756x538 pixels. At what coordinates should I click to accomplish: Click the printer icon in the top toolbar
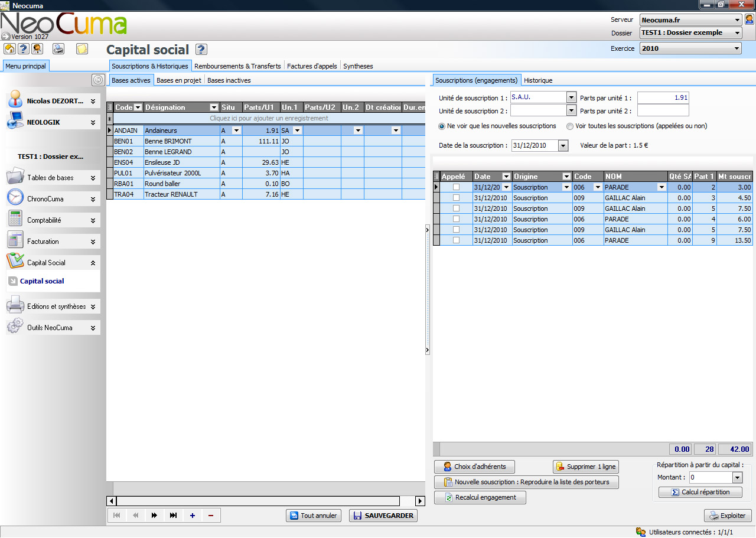pos(58,49)
